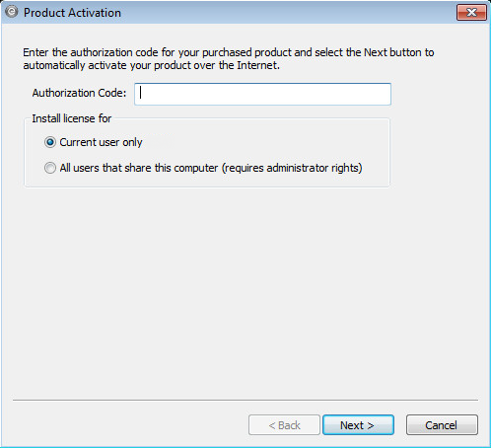Click the Product Activation window title text
491x448 pixels.
[x=72, y=13]
